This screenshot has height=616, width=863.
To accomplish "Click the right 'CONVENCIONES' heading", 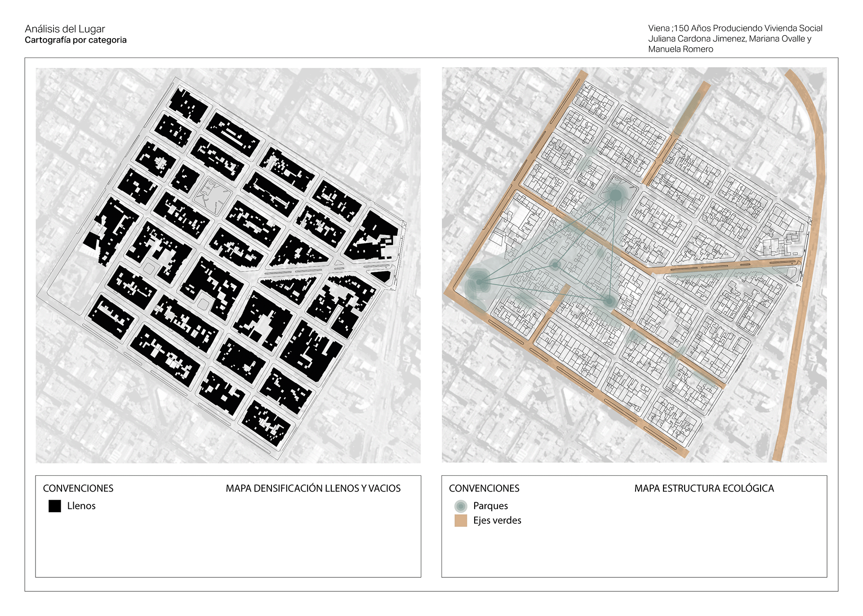I will tap(484, 488).
